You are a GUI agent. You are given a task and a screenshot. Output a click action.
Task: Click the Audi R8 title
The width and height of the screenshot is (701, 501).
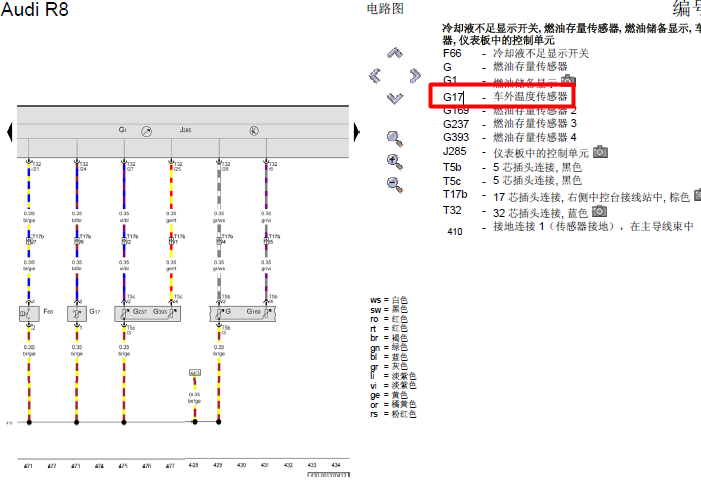[35, 9]
